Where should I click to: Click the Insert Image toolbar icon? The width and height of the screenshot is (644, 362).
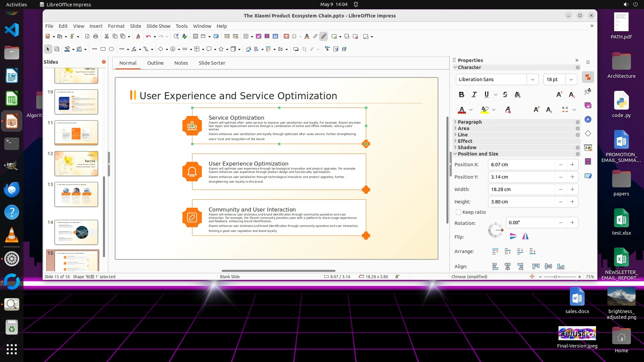pos(259,36)
